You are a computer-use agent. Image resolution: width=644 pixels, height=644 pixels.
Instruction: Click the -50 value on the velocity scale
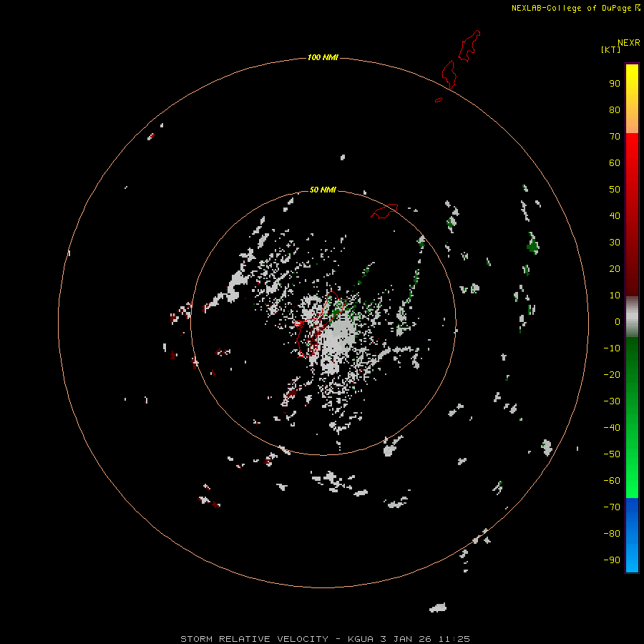[612, 454]
